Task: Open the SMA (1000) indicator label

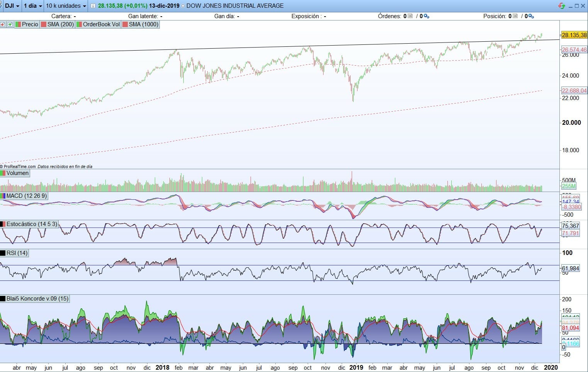Action: (x=141, y=24)
